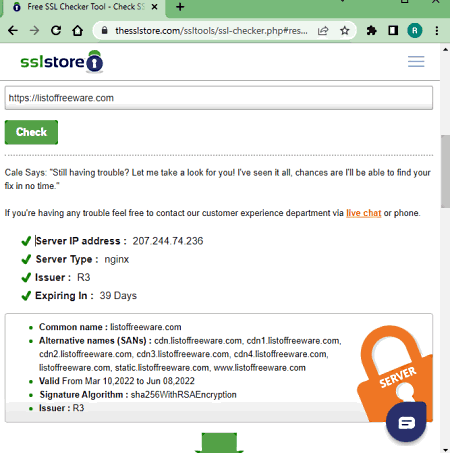Open the Chrome profile avatar
Screen dimensions: 450x453
[415, 31]
